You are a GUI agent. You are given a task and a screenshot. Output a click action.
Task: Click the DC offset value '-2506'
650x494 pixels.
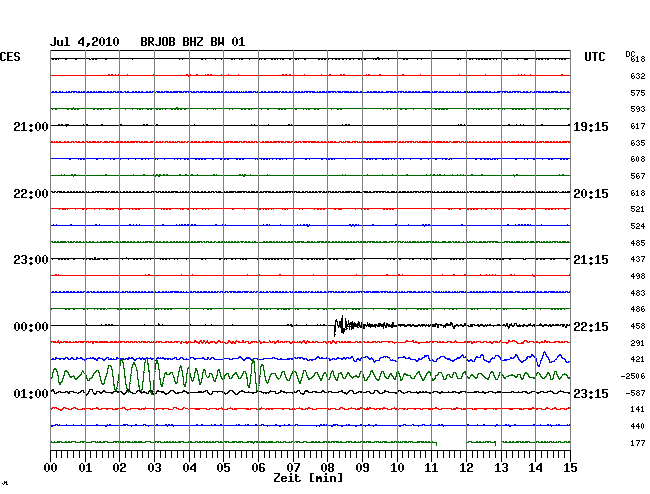633,376
